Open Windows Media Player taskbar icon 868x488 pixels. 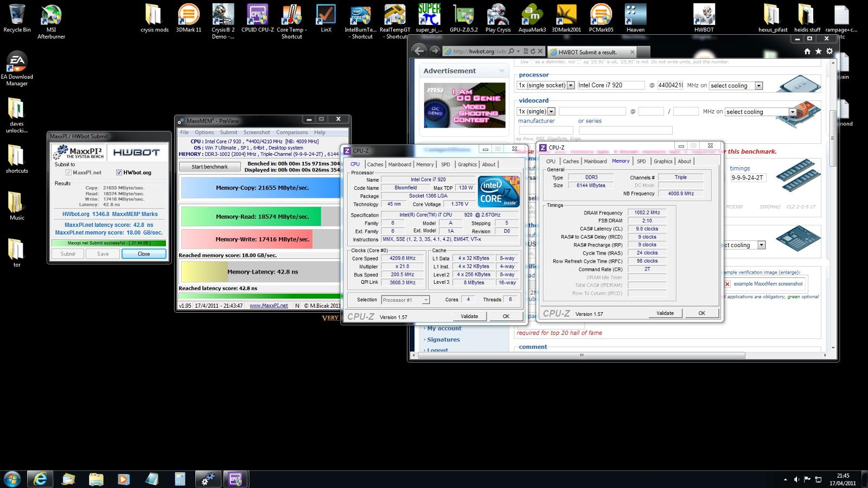pyautogui.click(x=124, y=479)
